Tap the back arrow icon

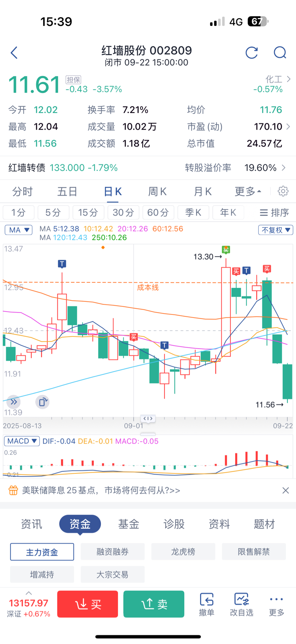pyautogui.click(x=14, y=52)
